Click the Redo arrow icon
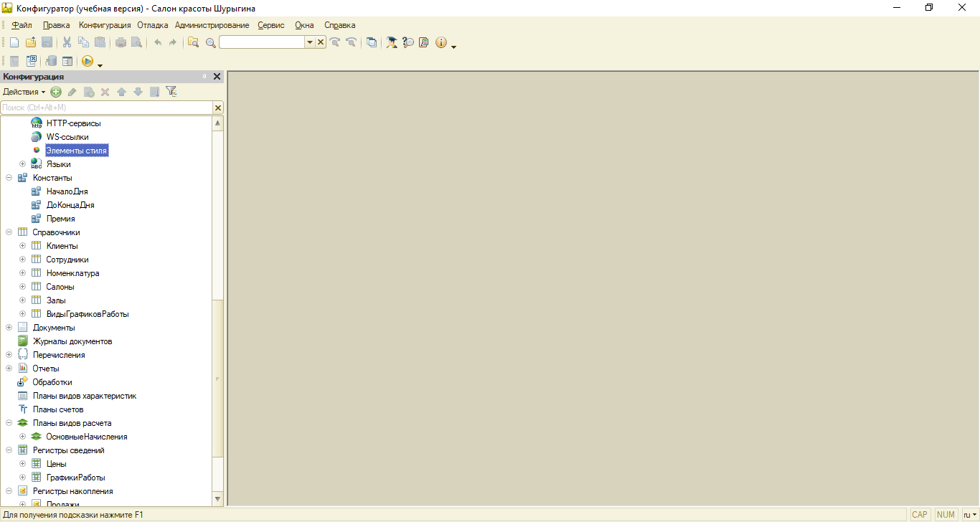Screen dimensions: 980x522 (173, 42)
